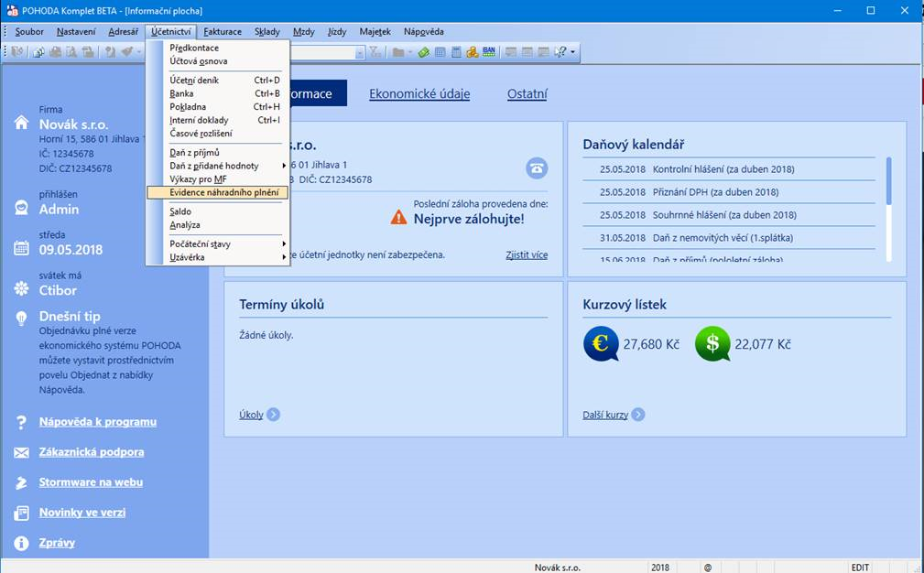Image resolution: width=924 pixels, height=573 pixels.
Task: Click the home icon beside Firma
Action: (x=21, y=123)
